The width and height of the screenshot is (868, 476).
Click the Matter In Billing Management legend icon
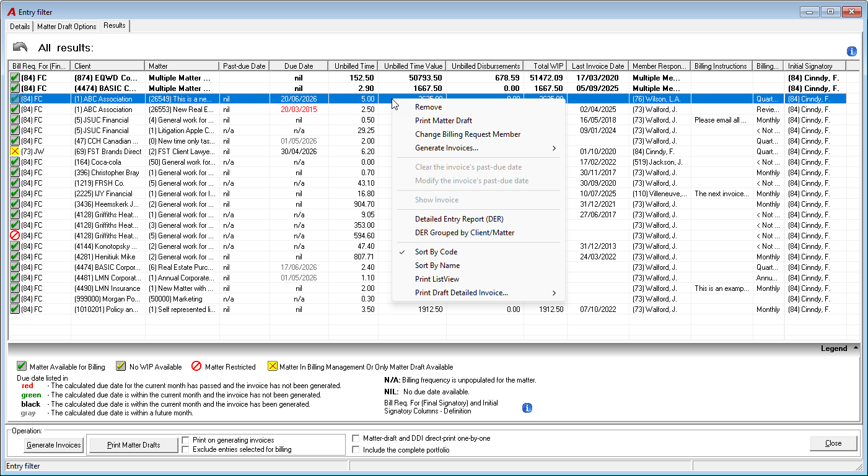tap(273, 366)
